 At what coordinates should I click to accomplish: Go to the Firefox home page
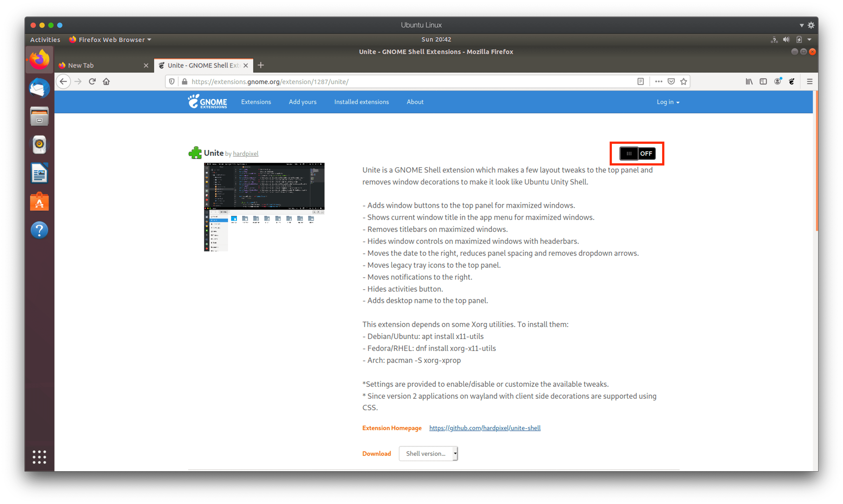click(106, 81)
